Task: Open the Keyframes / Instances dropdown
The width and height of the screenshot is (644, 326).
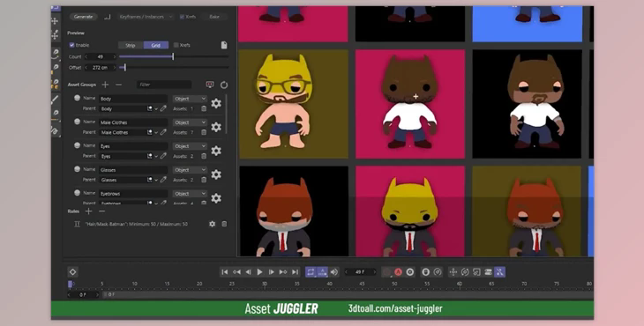Action: coord(146,17)
